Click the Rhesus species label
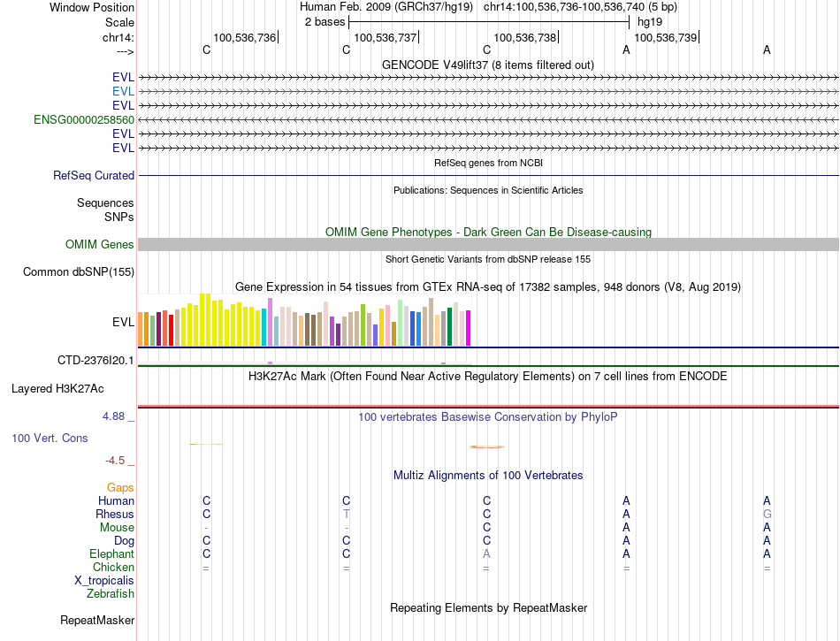The height and width of the screenshot is (641, 840). tap(115, 515)
